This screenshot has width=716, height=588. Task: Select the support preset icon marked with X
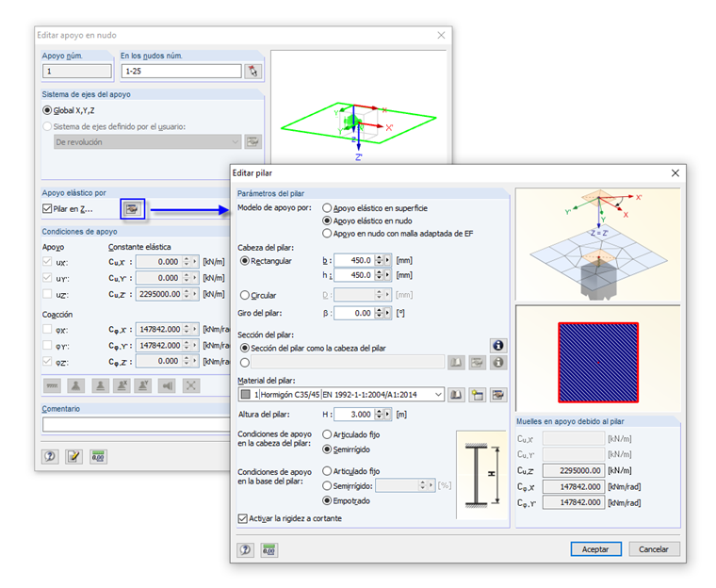point(122,385)
